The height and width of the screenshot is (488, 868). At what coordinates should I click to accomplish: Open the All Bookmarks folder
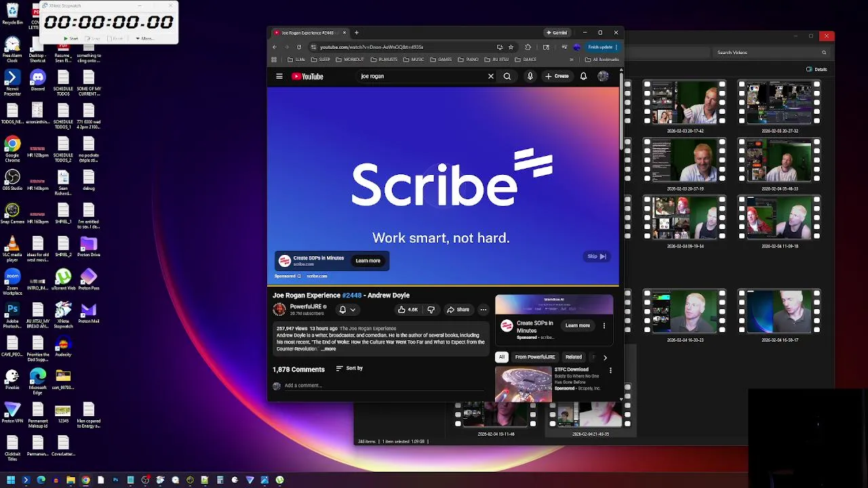point(602,60)
